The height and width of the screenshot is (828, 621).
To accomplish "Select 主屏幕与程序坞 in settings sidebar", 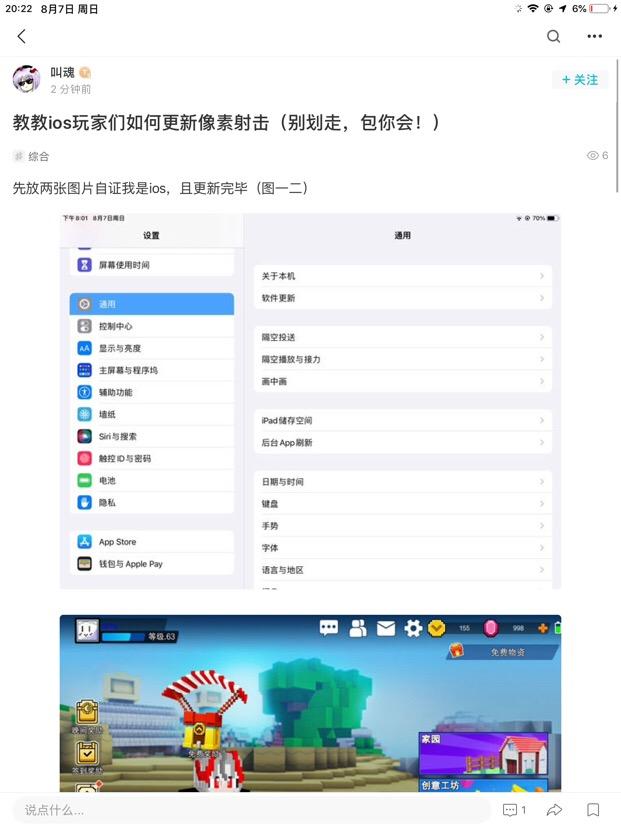I will [152, 370].
